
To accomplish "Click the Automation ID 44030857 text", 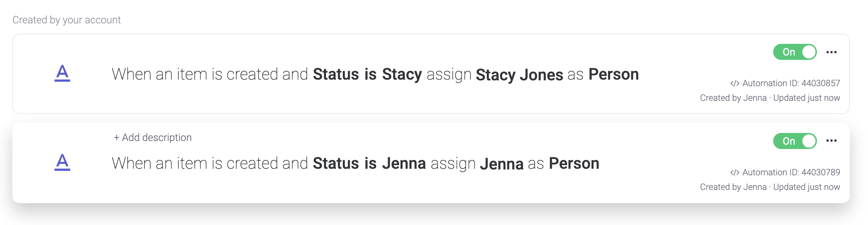I will tap(791, 84).
